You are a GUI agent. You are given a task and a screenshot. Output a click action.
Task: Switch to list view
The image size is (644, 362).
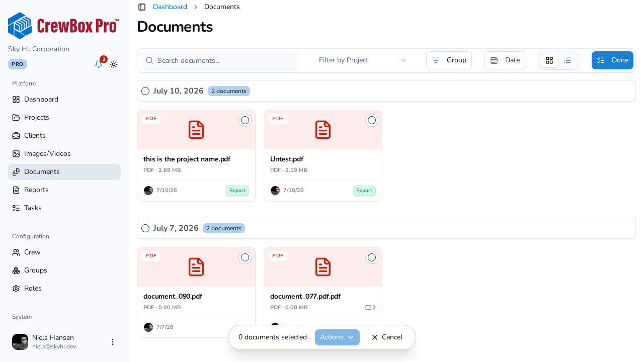[x=568, y=60]
